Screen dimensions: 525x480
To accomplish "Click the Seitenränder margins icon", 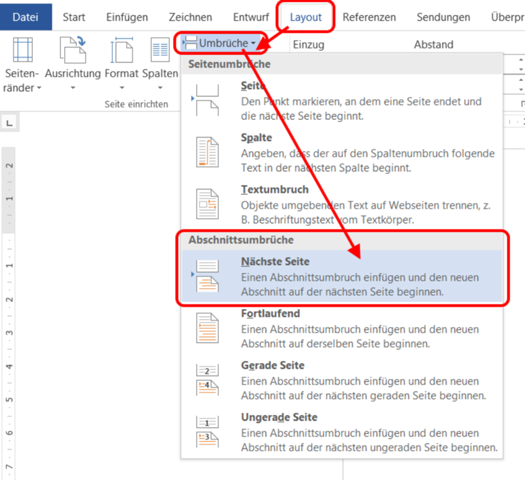I will (22, 50).
